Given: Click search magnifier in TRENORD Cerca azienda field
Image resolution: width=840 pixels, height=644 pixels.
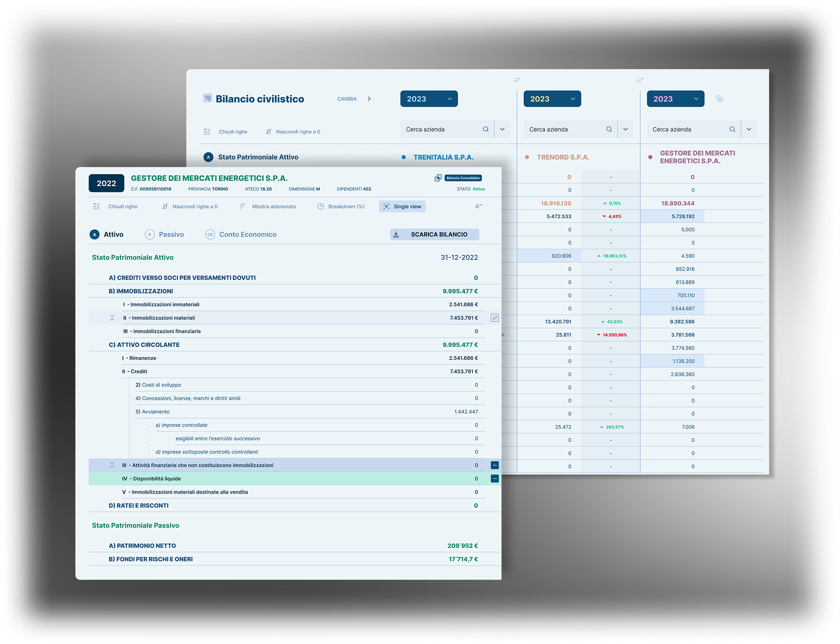Looking at the screenshot, I should (x=609, y=129).
